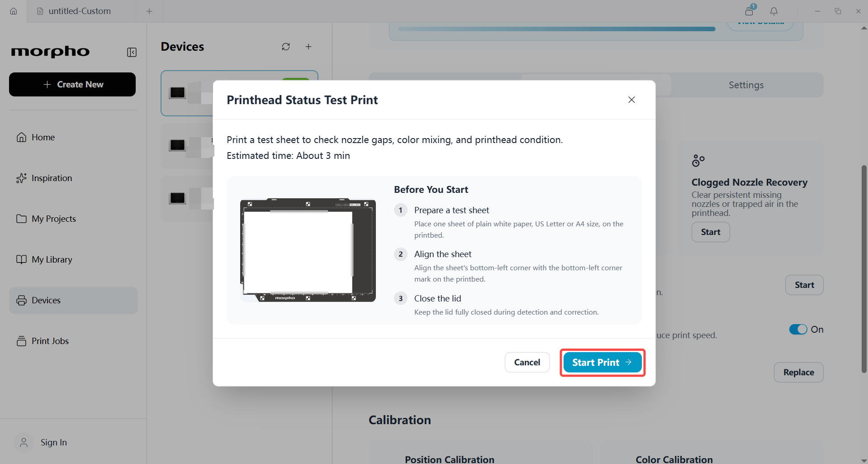The image size is (868, 464).
Task: Click the progress bar at top
Action: pos(557,29)
